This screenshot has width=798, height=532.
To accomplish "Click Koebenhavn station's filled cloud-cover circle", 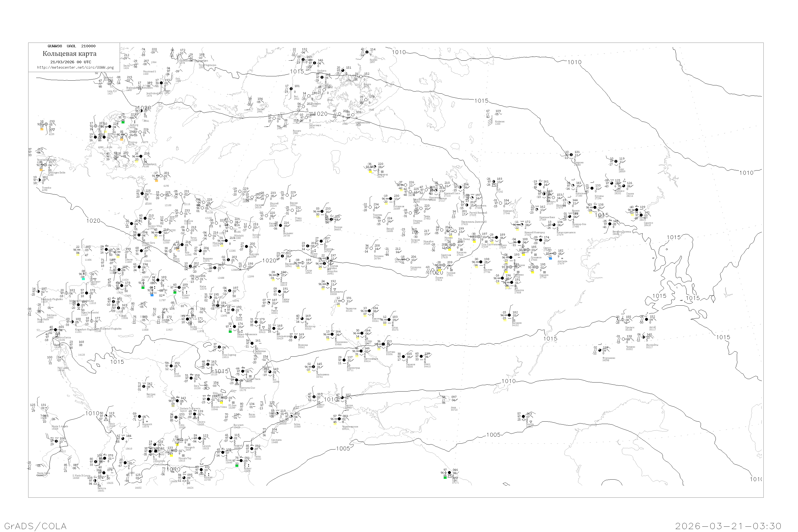I will tap(141, 156).
